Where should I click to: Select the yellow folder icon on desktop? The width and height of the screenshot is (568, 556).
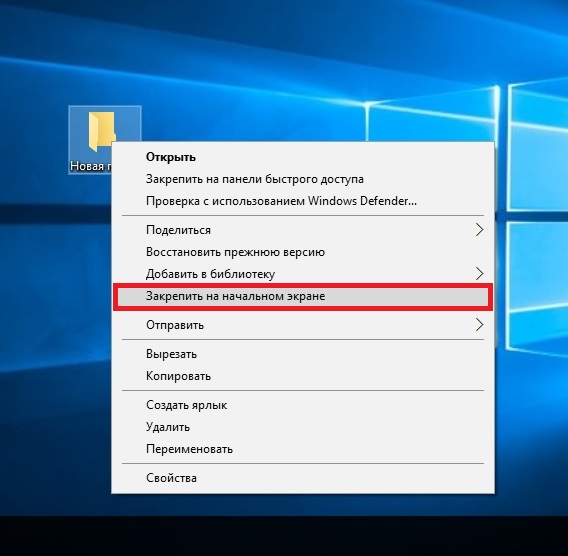pos(101,131)
